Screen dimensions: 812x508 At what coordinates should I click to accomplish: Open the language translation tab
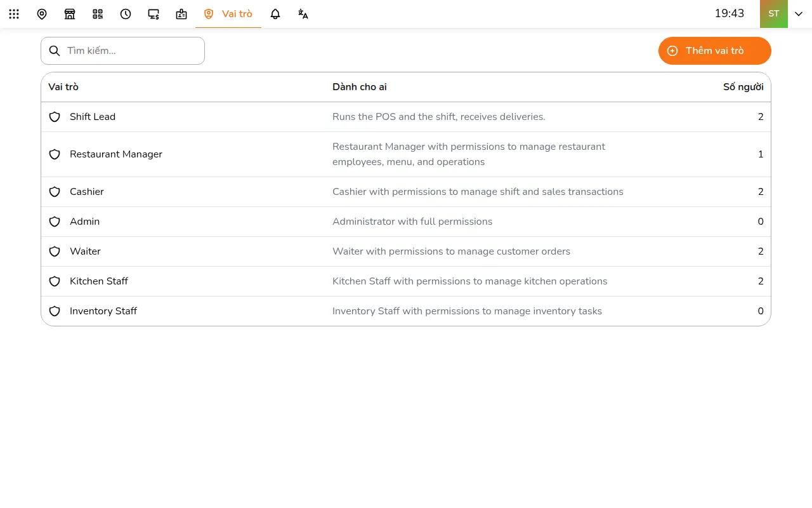[x=303, y=14]
